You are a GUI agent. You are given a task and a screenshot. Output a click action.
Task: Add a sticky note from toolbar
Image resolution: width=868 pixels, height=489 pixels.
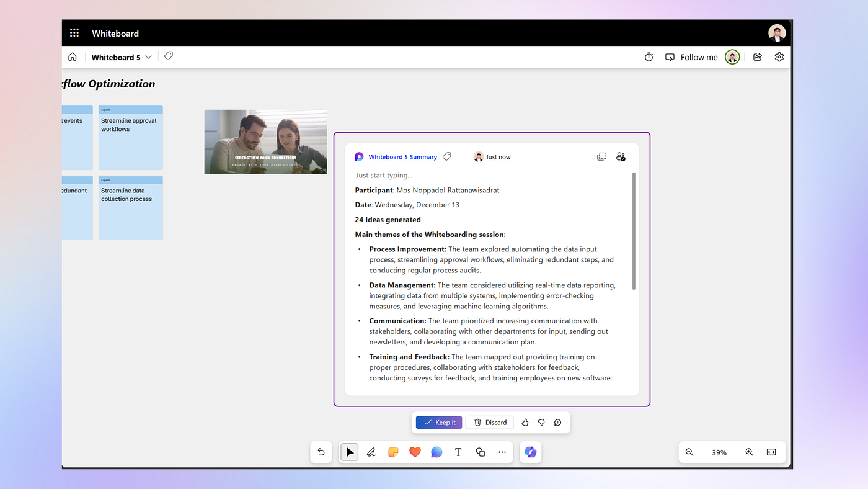[x=393, y=452]
